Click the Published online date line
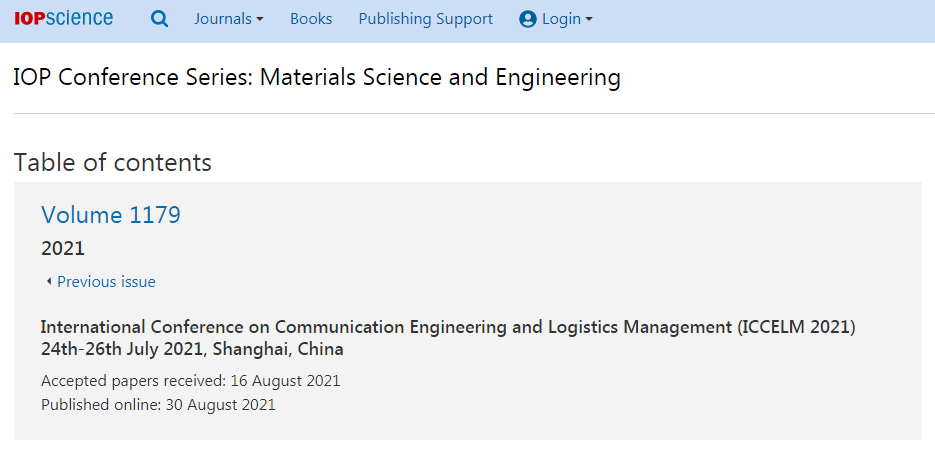 (159, 404)
